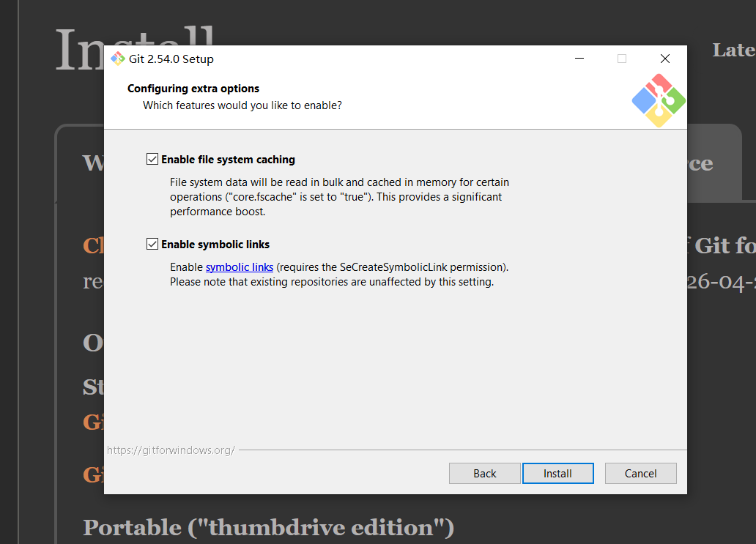
Task: Cancel the Git setup wizard
Action: 641,473
